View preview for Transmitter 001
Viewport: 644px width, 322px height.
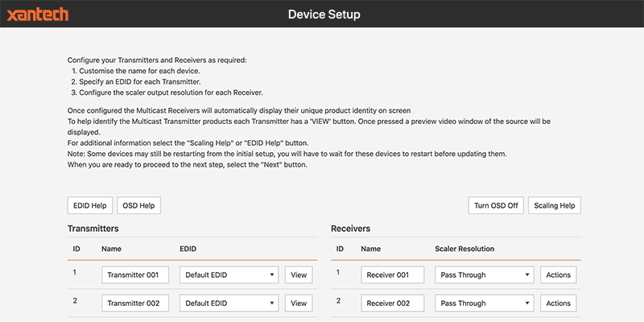coord(299,275)
